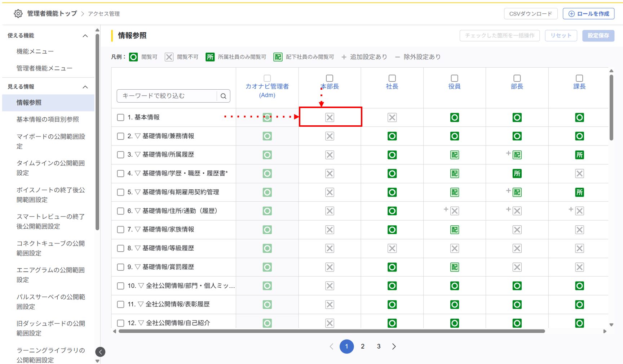This screenshot has width=623, height=364.
Task: Select 基本情報の項目別参照 in the sidebar
Action: [48, 120]
